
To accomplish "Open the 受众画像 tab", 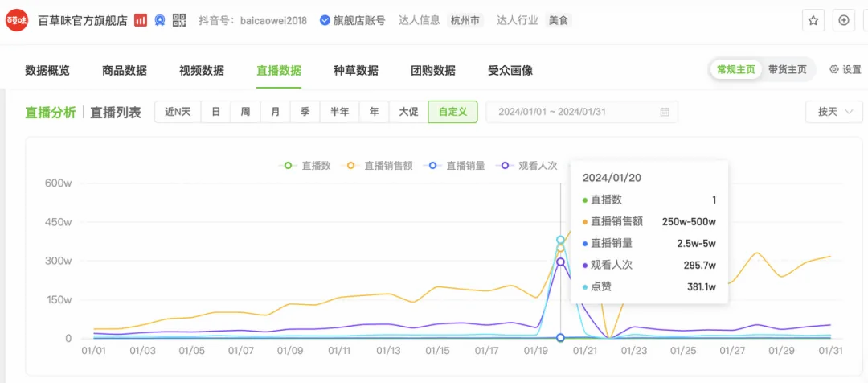I will click(510, 71).
